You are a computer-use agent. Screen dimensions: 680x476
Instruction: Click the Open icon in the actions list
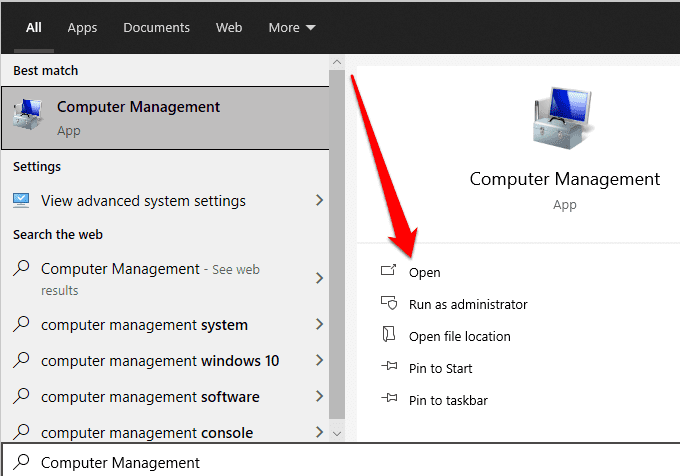point(389,272)
